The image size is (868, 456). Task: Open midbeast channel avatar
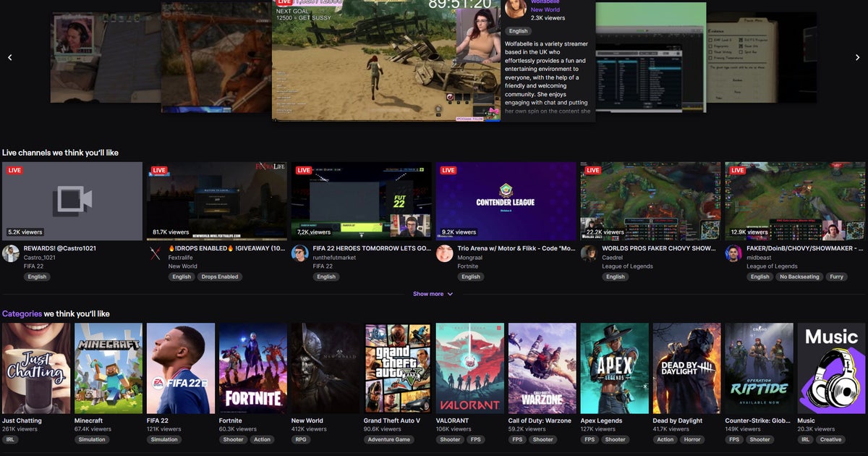734,253
